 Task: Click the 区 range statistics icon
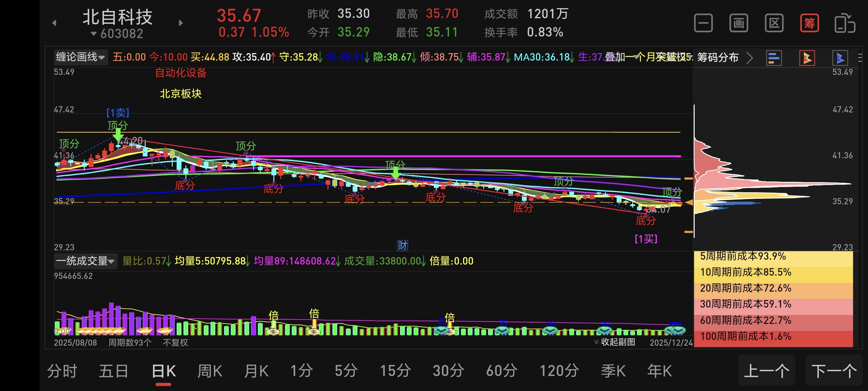pos(774,23)
